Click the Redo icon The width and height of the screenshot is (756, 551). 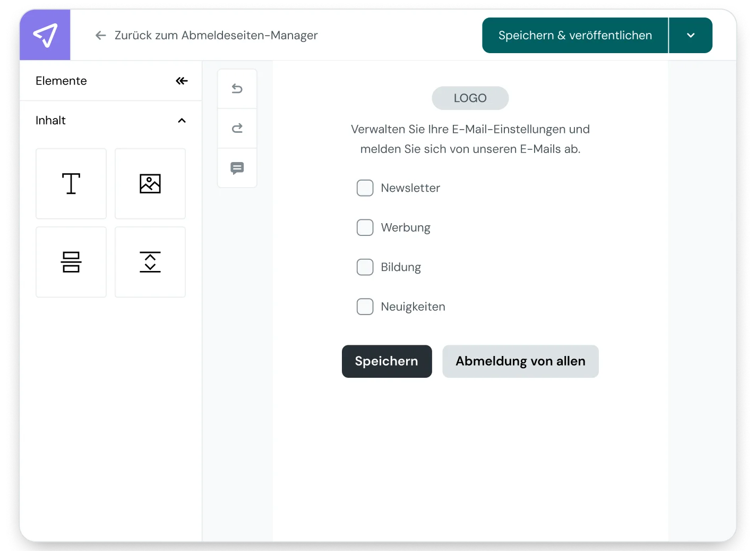pyautogui.click(x=237, y=128)
